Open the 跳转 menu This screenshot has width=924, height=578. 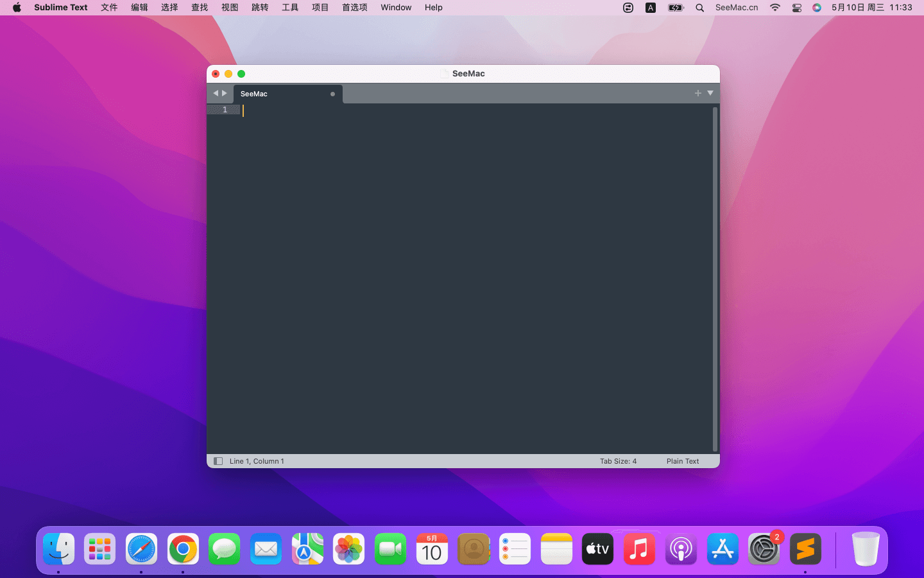click(x=260, y=8)
